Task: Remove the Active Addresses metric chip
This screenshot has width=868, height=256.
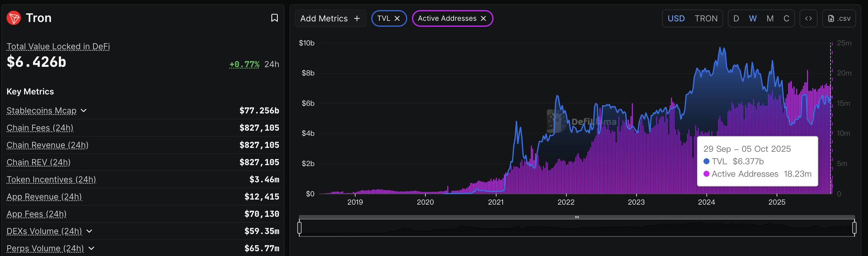Action: click(483, 18)
